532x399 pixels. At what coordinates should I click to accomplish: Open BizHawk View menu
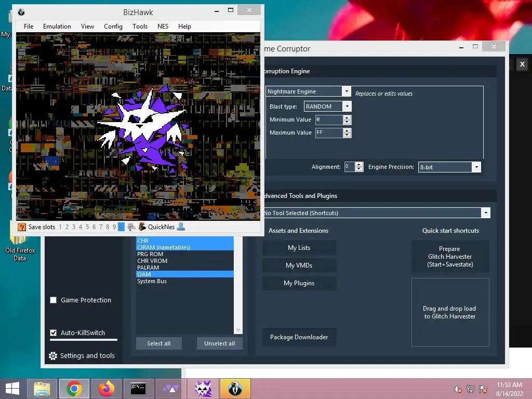click(87, 26)
